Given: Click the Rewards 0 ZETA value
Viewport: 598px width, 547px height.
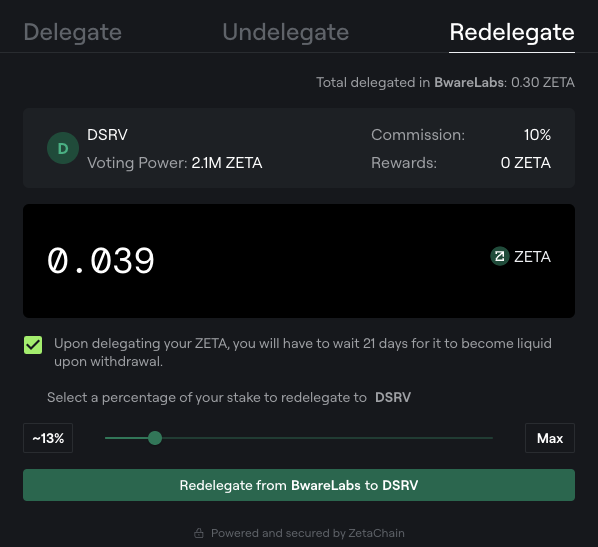Looking at the screenshot, I should [526, 163].
